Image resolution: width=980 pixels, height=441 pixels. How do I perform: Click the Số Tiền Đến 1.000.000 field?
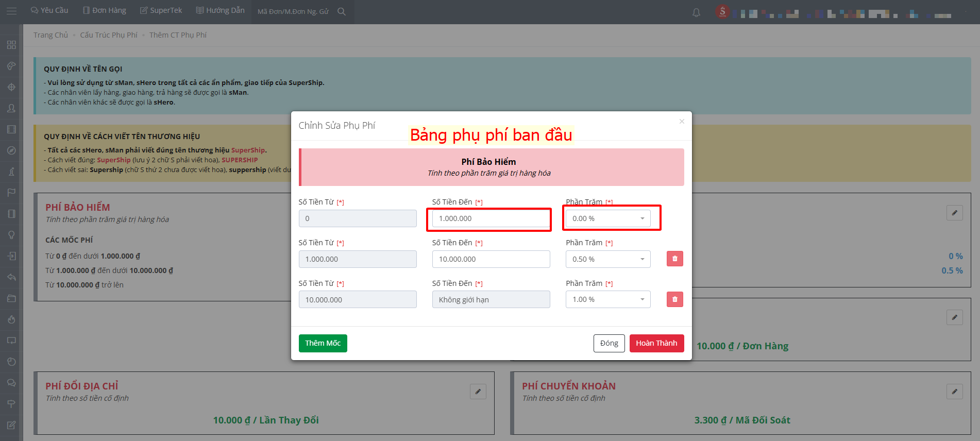point(491,218)
